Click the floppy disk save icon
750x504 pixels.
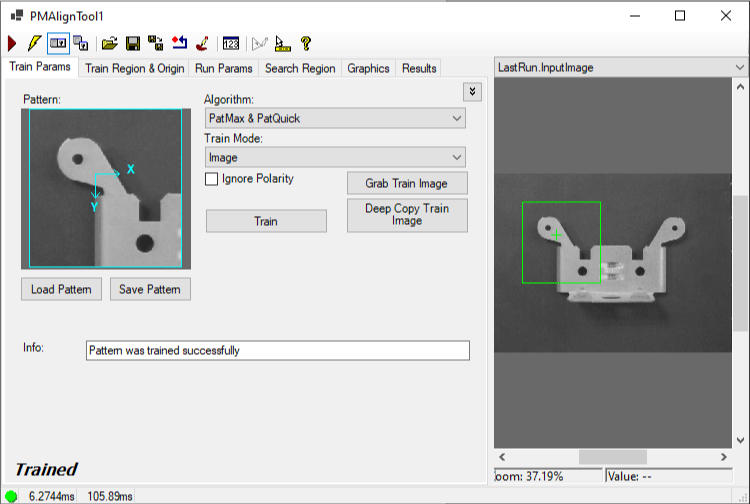(x=132, y=43)
